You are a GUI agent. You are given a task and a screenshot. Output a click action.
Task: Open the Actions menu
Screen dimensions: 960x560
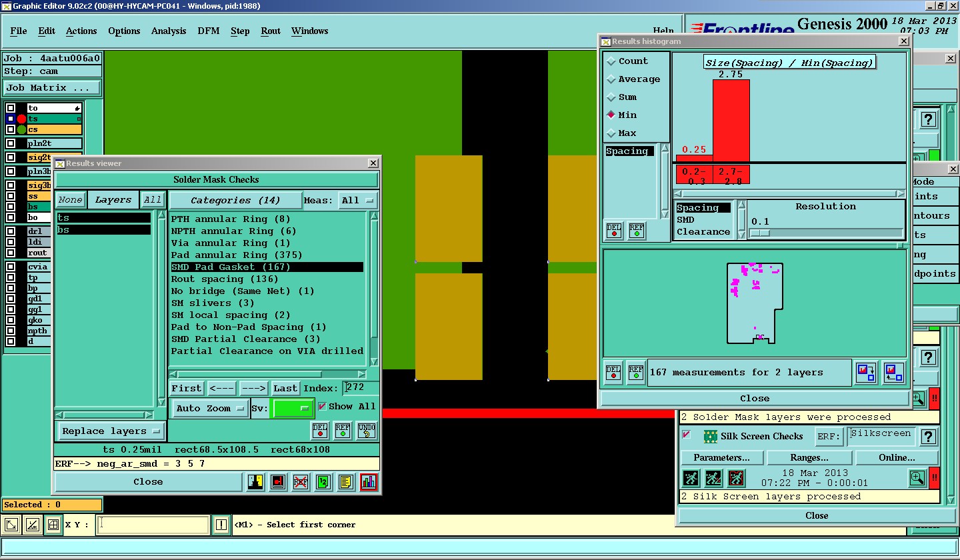tap(81, 31)
